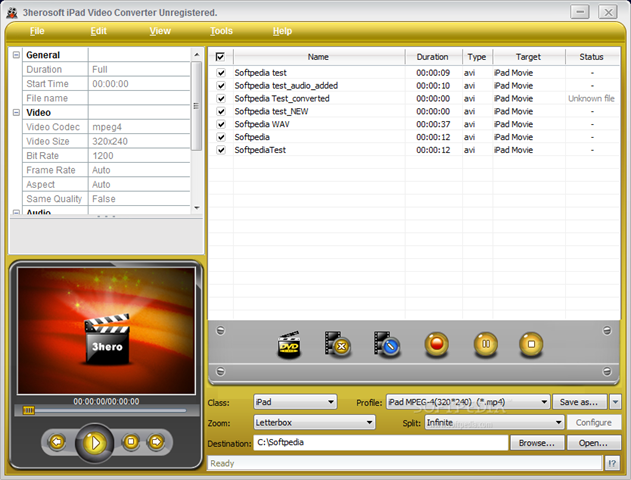Collapse the Audio property group
The height and width of the screenshot is (480, 631).
(16, 212)
